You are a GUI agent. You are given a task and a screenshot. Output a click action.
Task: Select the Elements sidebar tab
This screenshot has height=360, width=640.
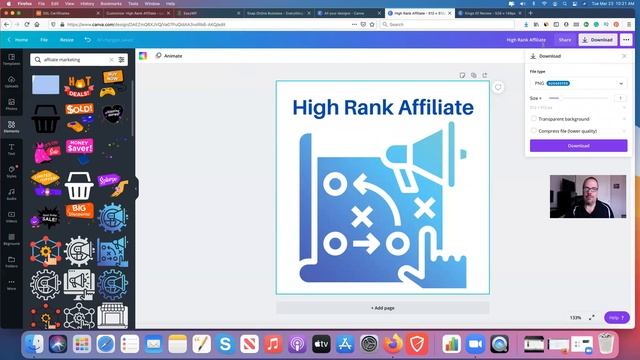(x=11, y=127)
